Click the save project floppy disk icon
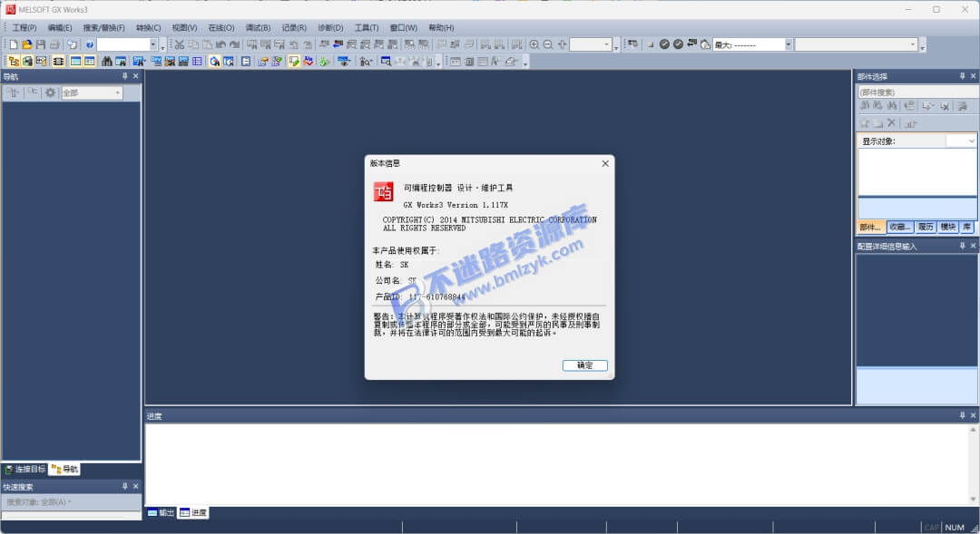 pos(41,44)
